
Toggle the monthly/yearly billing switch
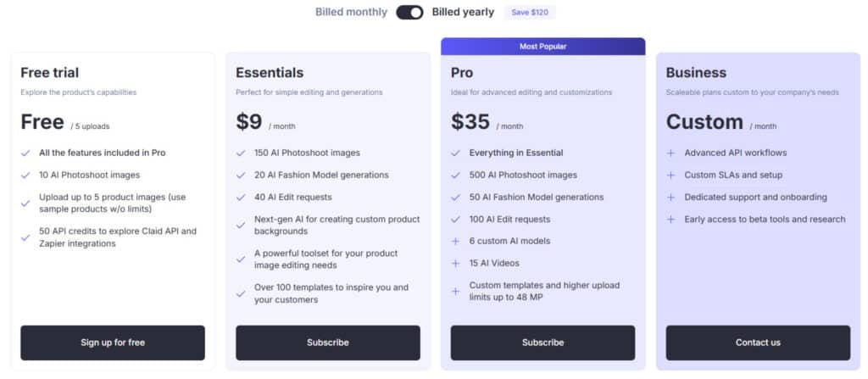[409, 13]
